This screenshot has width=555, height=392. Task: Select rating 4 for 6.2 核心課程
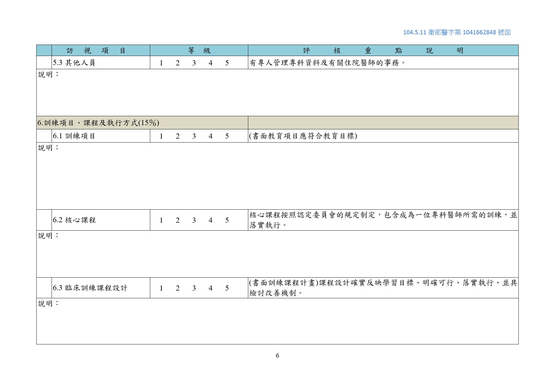[210, 220]
